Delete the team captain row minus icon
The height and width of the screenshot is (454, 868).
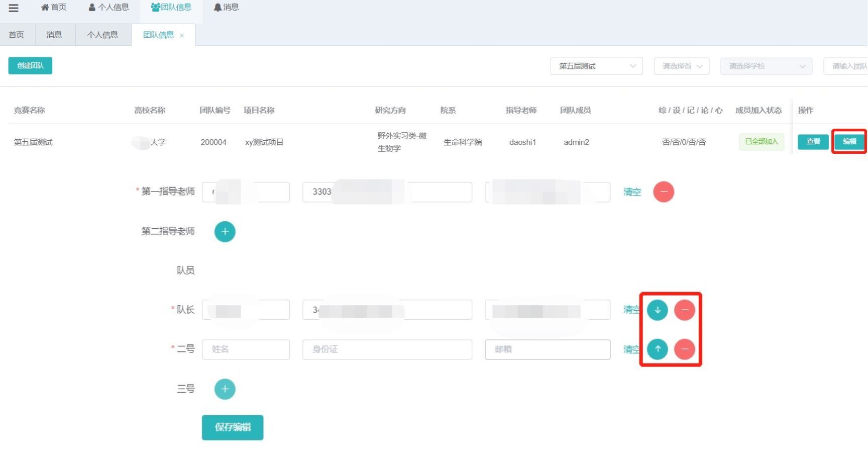point(684,310)
